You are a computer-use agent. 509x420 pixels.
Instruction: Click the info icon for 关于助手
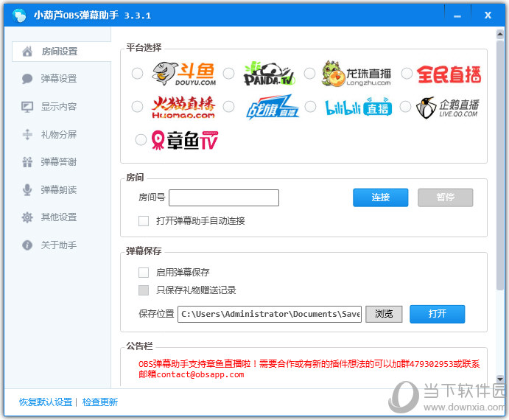27,245
